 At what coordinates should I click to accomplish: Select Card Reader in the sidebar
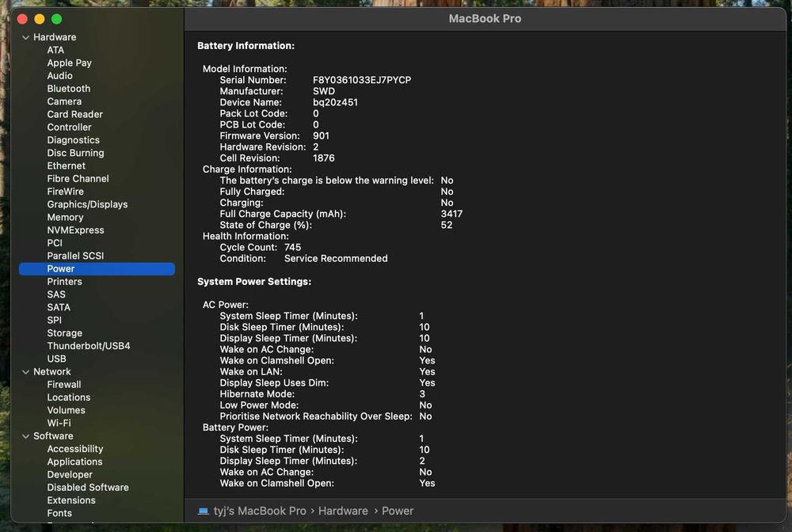click(x=74, y=114)
